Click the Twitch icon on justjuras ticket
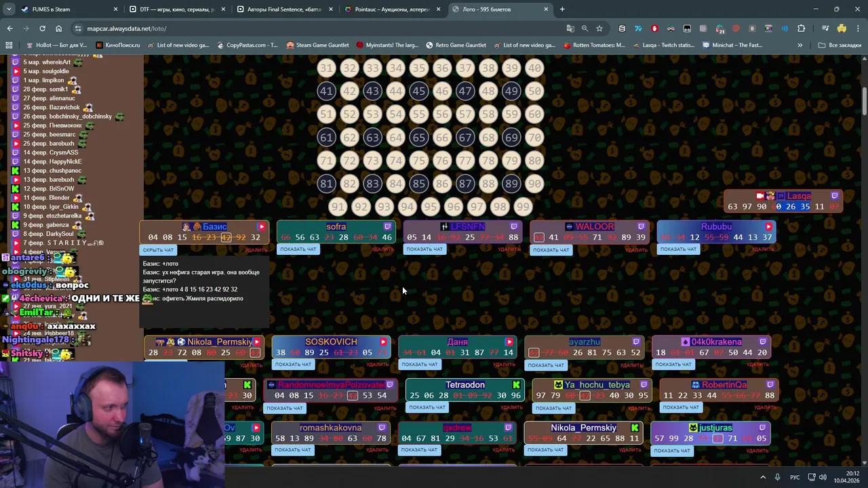 (763, 428)
